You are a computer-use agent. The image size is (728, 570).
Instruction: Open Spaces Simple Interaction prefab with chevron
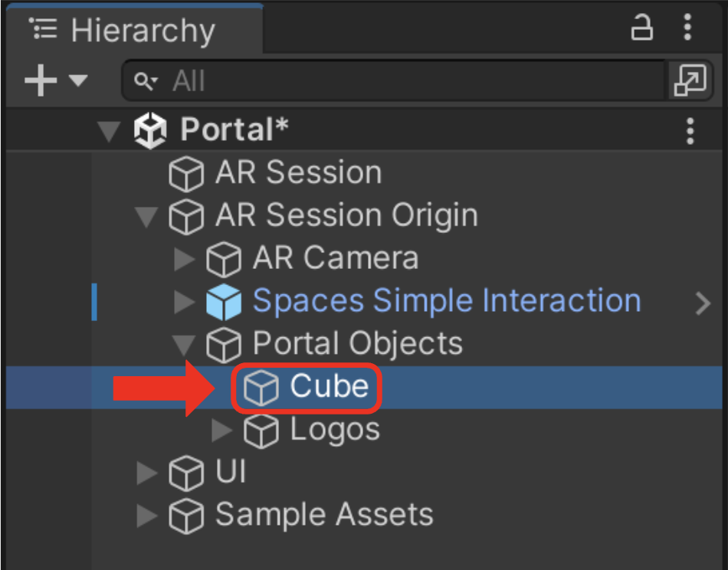click(x=703, y=303)
